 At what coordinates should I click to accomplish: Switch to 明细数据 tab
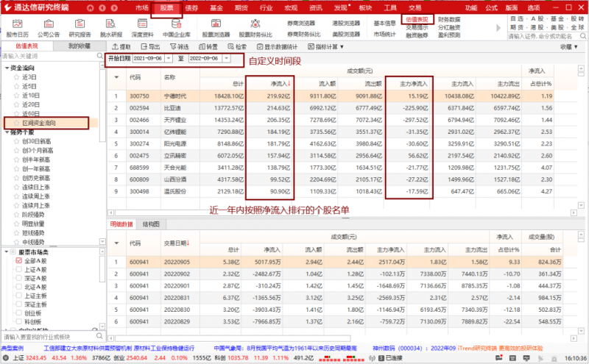(121, 224)
